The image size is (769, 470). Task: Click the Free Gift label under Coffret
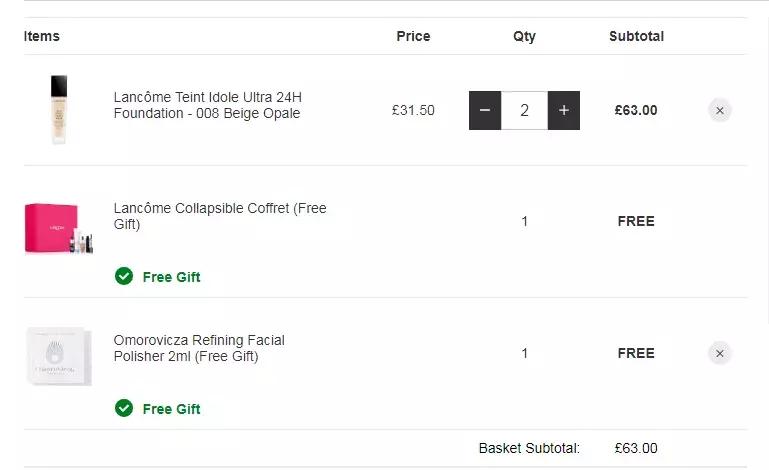pos(171,277)
